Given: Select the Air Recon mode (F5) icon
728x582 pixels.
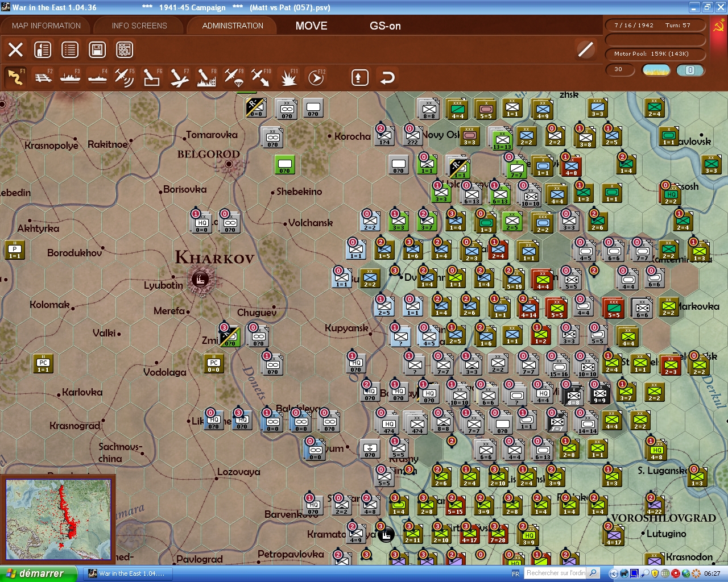Looking at the screenshot, I should coord(125,77).
